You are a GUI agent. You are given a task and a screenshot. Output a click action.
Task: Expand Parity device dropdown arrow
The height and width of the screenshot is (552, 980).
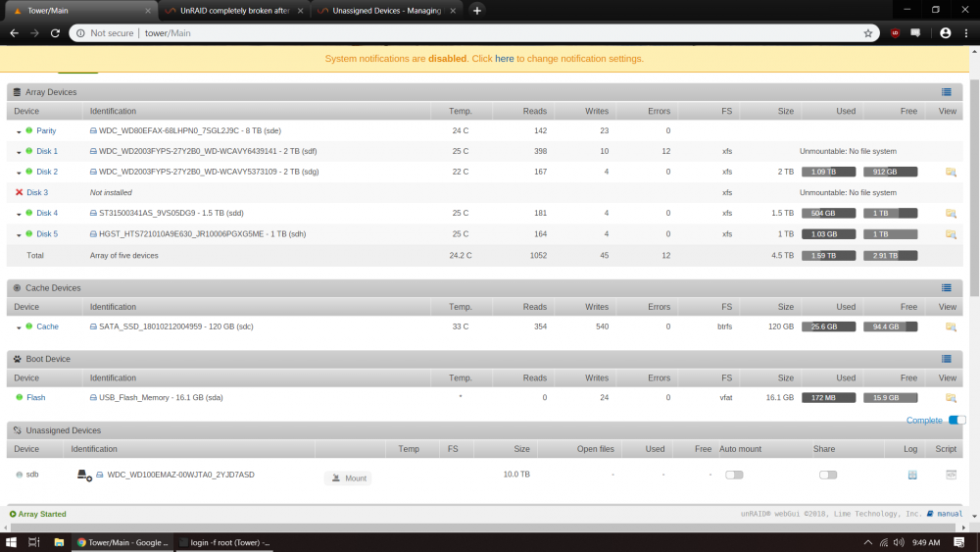pyautogui.click(x=19, y=132)
